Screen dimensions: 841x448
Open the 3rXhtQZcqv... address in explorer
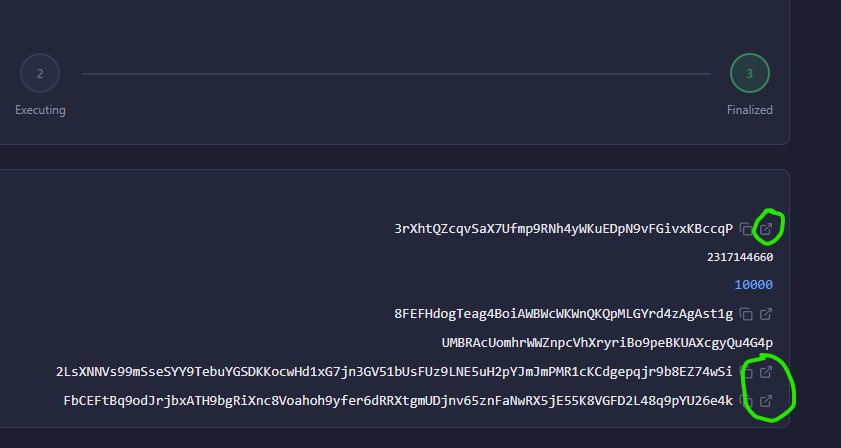point(766,229)
